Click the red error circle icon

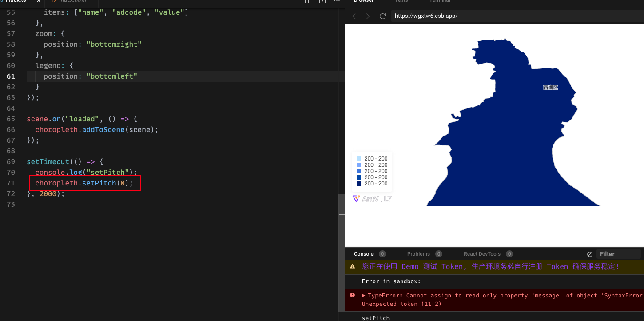tap(352, 295)
